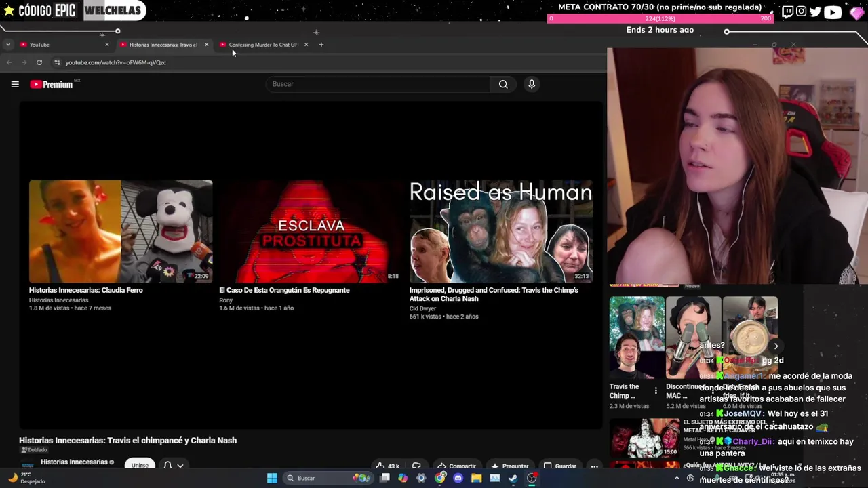
Task: Open the Rony channel link
Action: (226, 300)
